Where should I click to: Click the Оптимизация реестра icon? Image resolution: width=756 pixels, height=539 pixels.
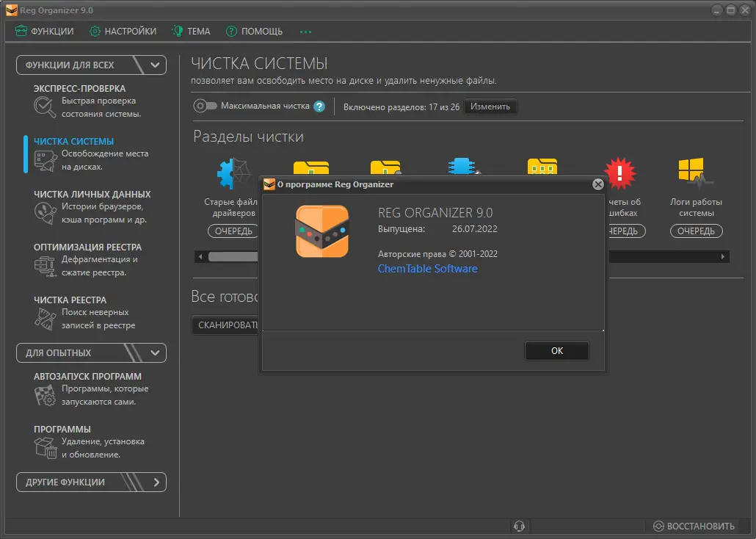click(45, 266)
